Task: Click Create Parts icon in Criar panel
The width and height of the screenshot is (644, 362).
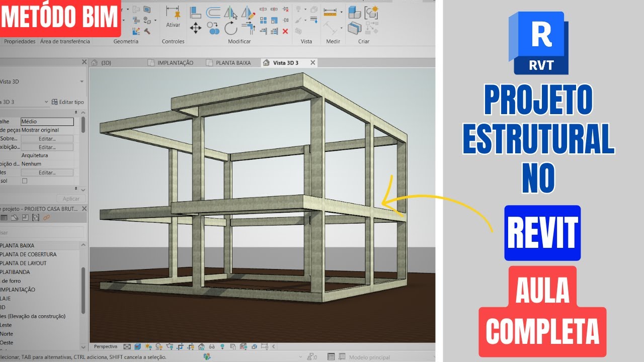Action: (355, 28)
